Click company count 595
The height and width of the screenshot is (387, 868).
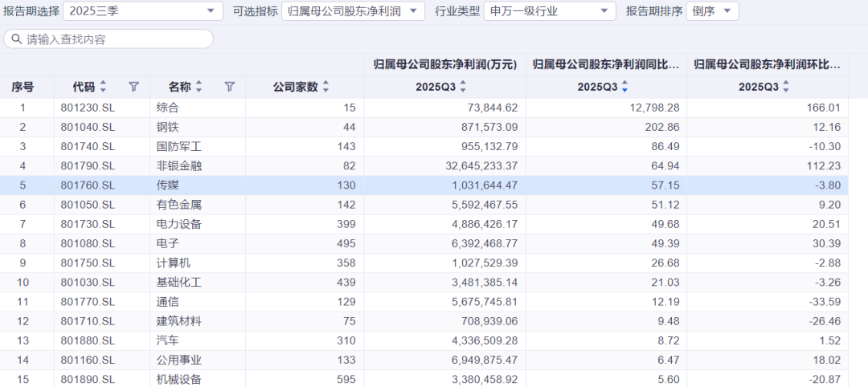[346, 380]
